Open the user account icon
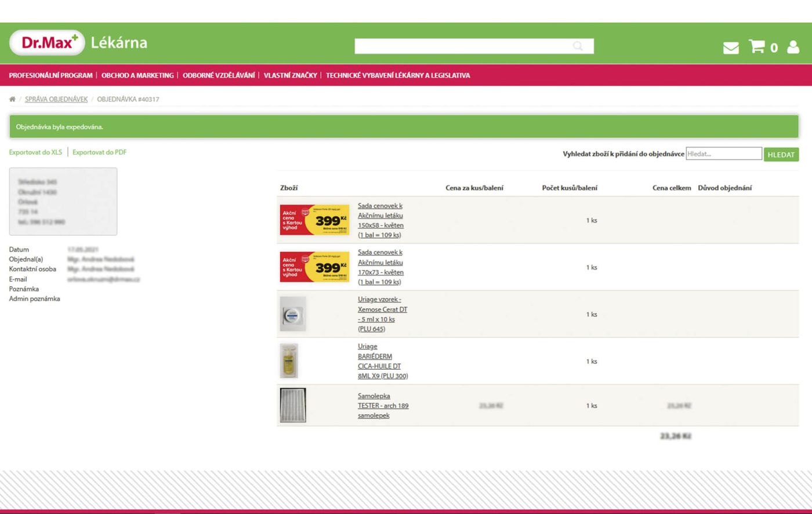This screenshot has height=514, width=812. 793,47
